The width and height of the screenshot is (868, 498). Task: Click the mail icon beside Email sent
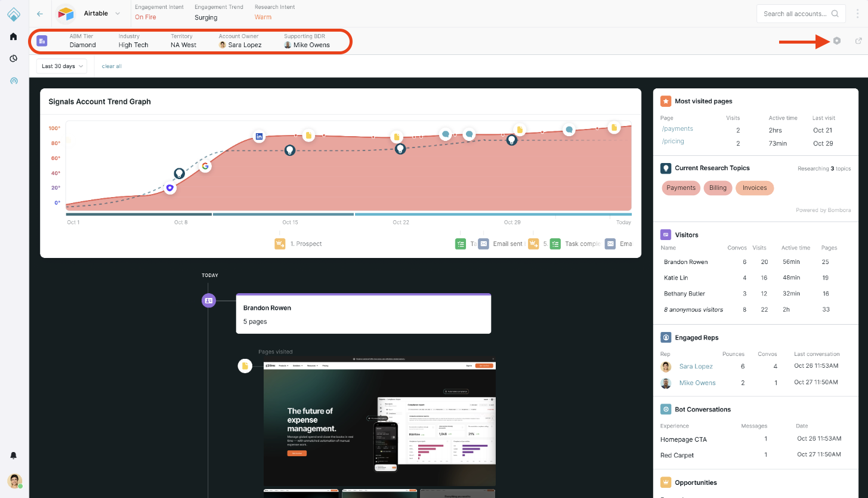pos(483,244)
